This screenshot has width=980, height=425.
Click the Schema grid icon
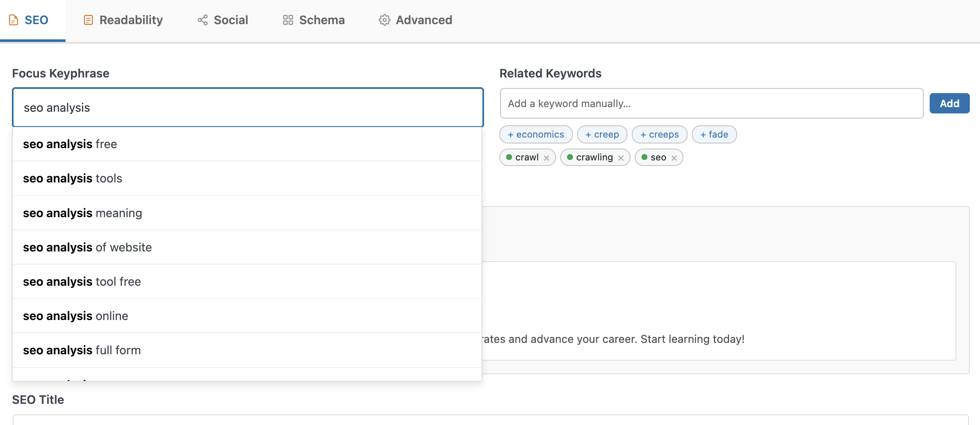click(x=288, y=19)
